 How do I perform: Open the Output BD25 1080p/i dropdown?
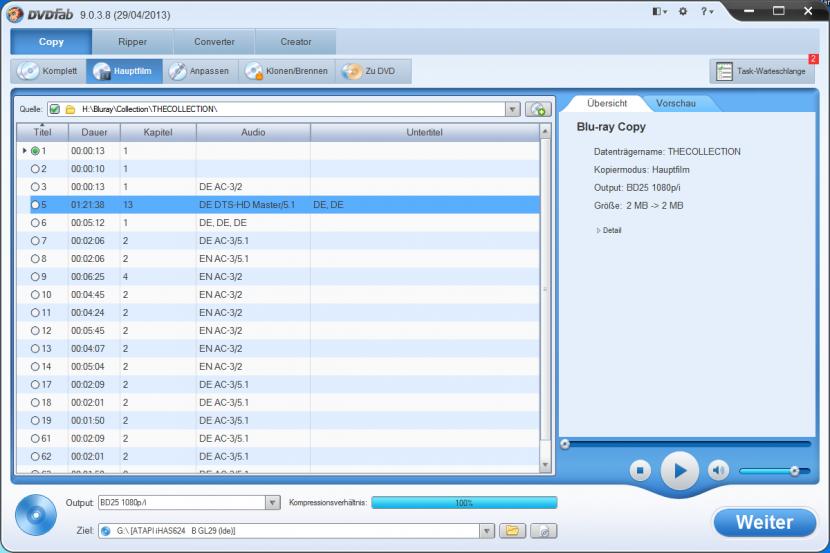(272, 503)
